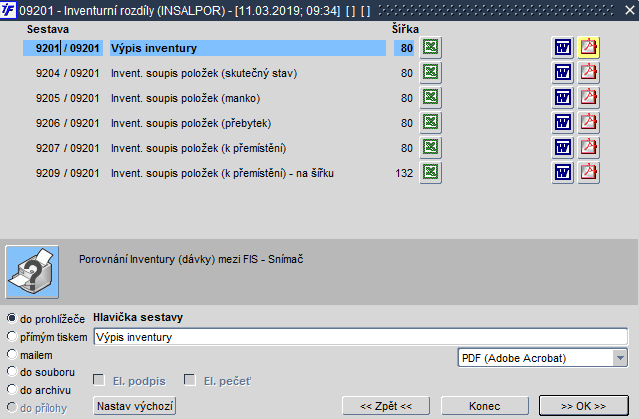Click the '>> OK >>' button
Viewport: 639px width, 419px height.
click(584, 406)
